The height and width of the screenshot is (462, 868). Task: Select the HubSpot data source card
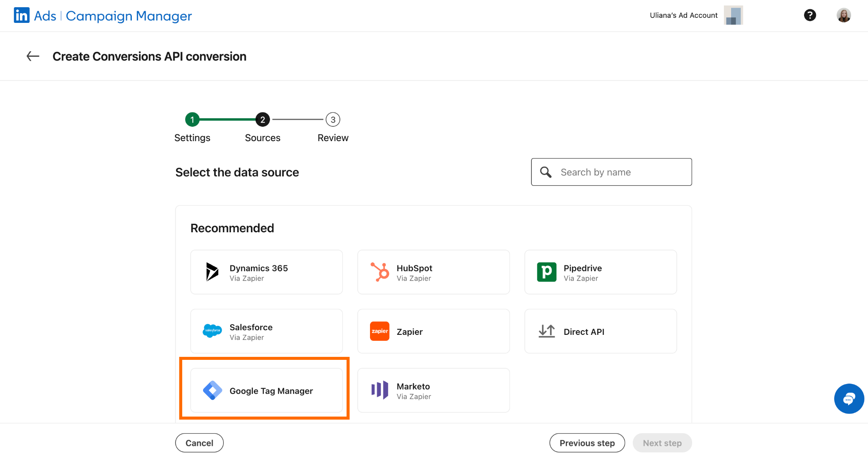(434, 272)
